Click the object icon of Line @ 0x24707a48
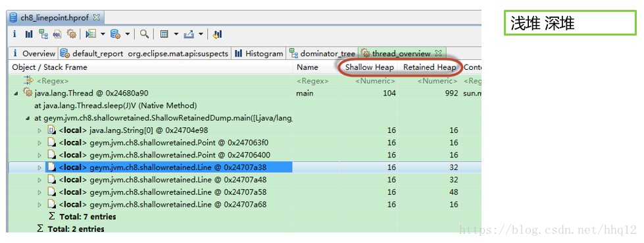The height and width of the screenshot is (243, 644). click(x=51, y=180)
